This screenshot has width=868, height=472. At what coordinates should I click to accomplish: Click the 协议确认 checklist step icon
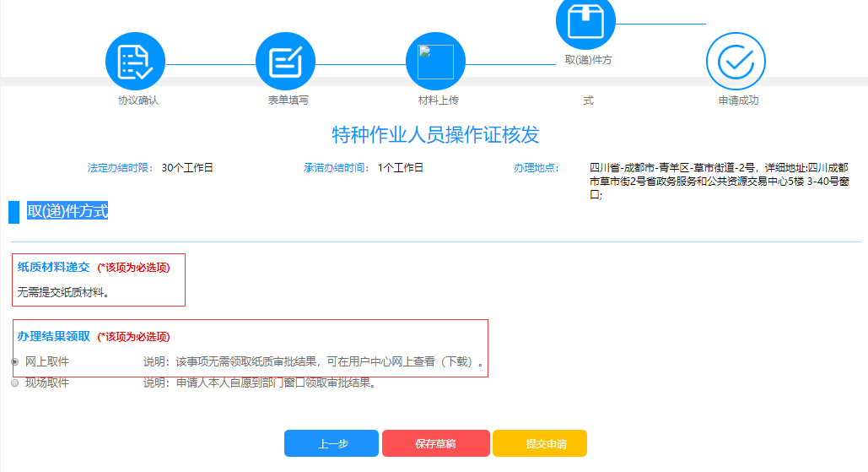coord(135,62)
